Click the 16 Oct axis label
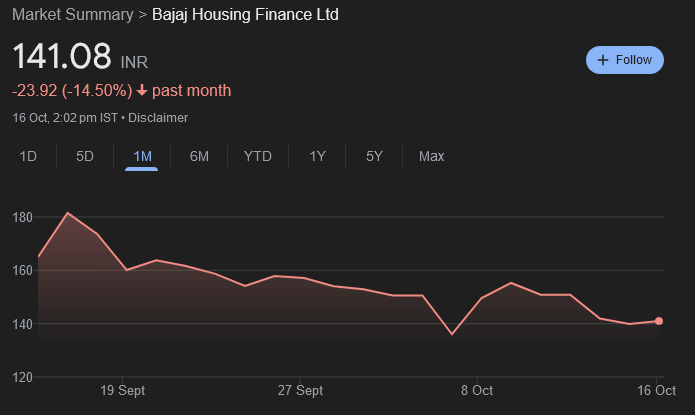The width and height of the screenshot is (695, 415). tap(656, 391)
